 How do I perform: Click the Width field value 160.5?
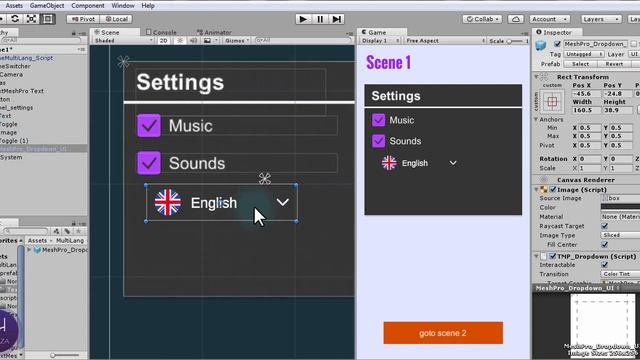(587, 110)
